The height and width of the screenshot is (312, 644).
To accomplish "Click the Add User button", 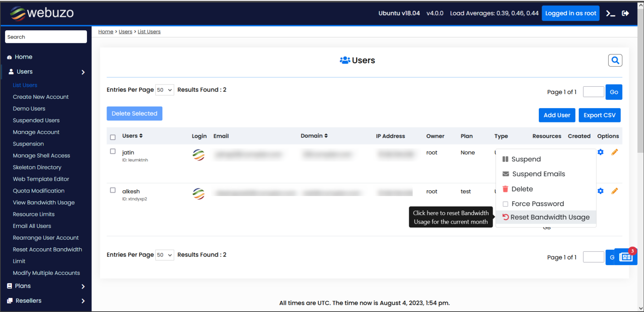I will pyautogui.click(x=557, y=115).
